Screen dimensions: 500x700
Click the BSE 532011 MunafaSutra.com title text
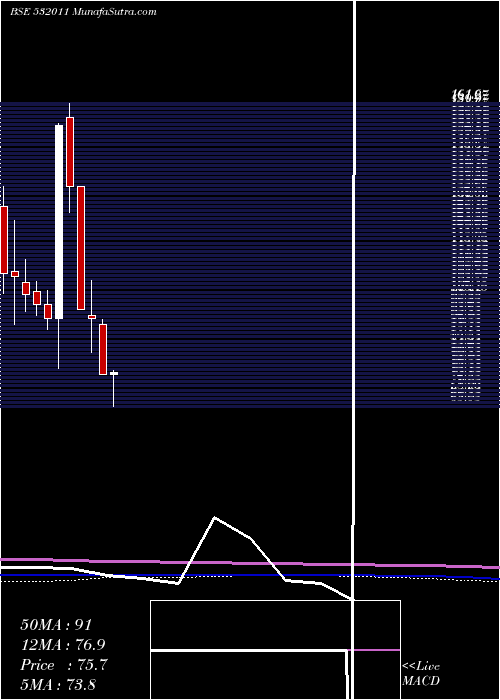click(83, 12)
